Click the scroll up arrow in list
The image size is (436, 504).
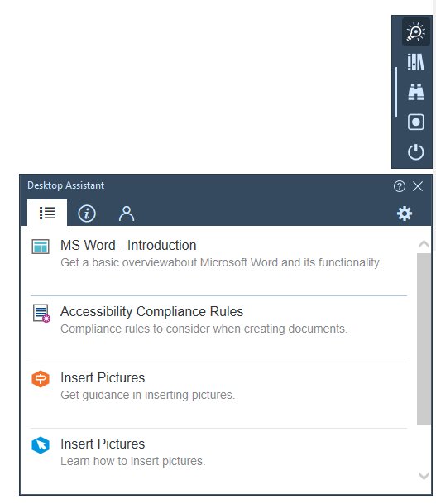coord(424,244)
